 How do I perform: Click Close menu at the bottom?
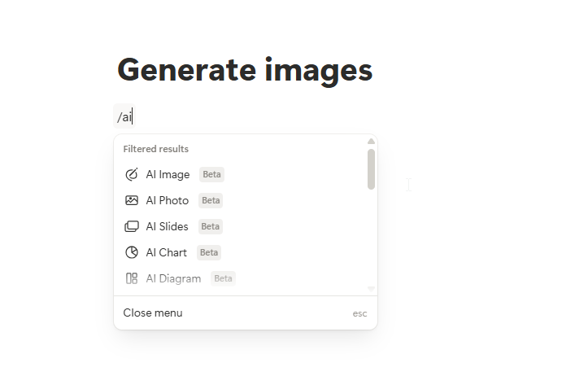click(x=153, y=313)
